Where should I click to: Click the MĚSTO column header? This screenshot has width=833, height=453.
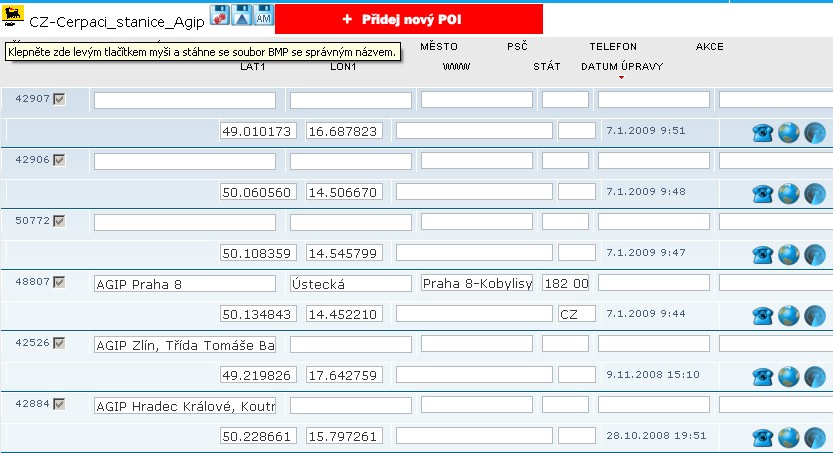[x=439, y=47]
